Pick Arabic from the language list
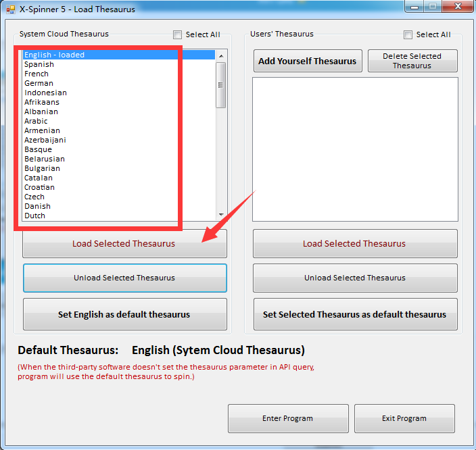476x450 pixels. point(36,121)
